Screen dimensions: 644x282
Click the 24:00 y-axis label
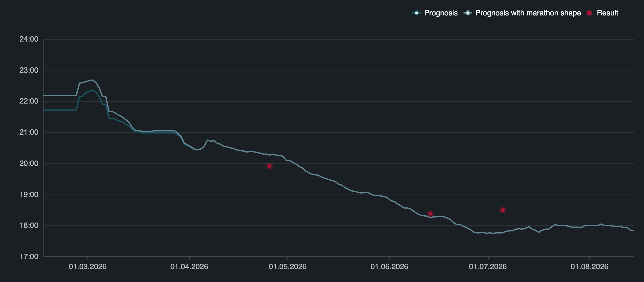(29, 39)
